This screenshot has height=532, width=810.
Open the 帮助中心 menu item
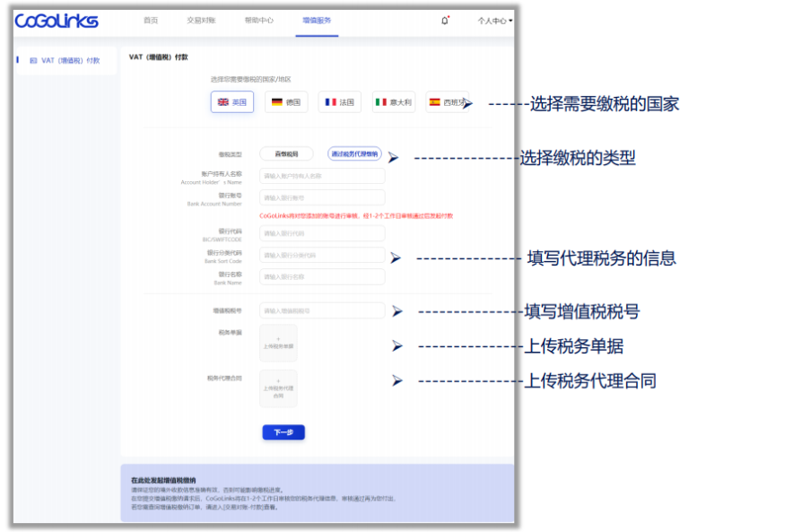[262, 19]
